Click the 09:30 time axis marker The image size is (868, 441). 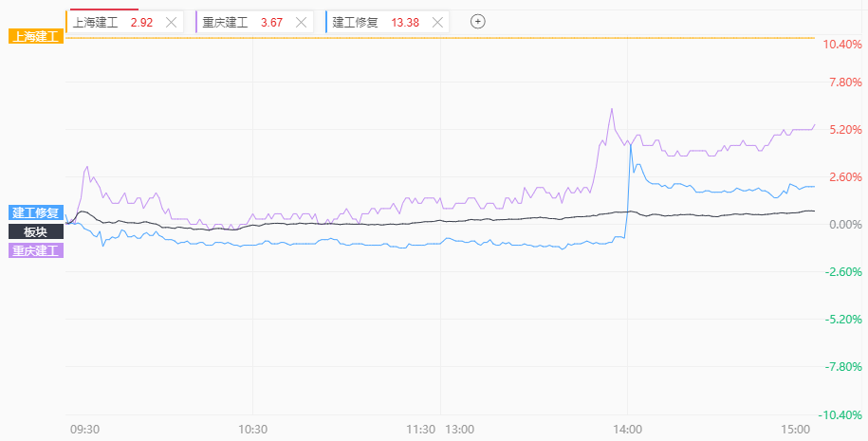tap(85, 430)
